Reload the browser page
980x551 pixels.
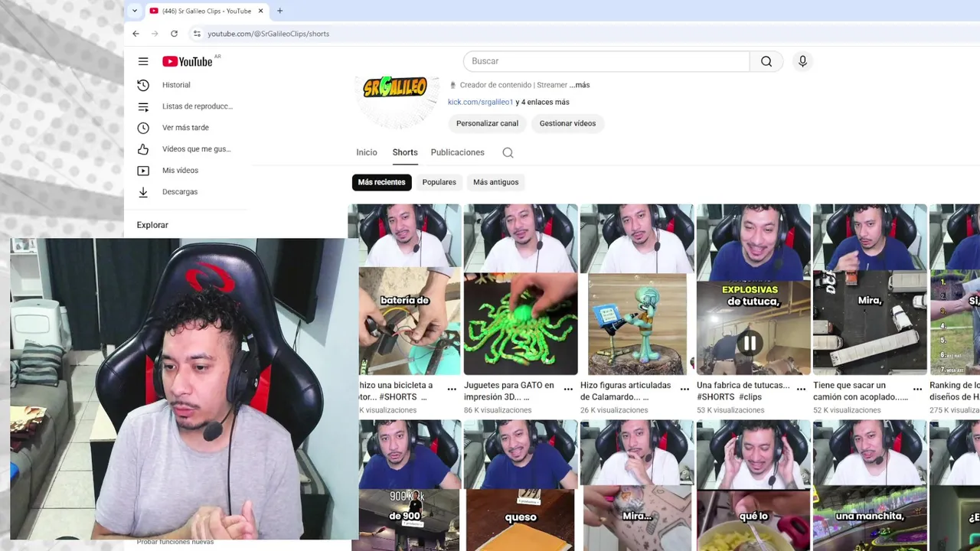(174, 34)
